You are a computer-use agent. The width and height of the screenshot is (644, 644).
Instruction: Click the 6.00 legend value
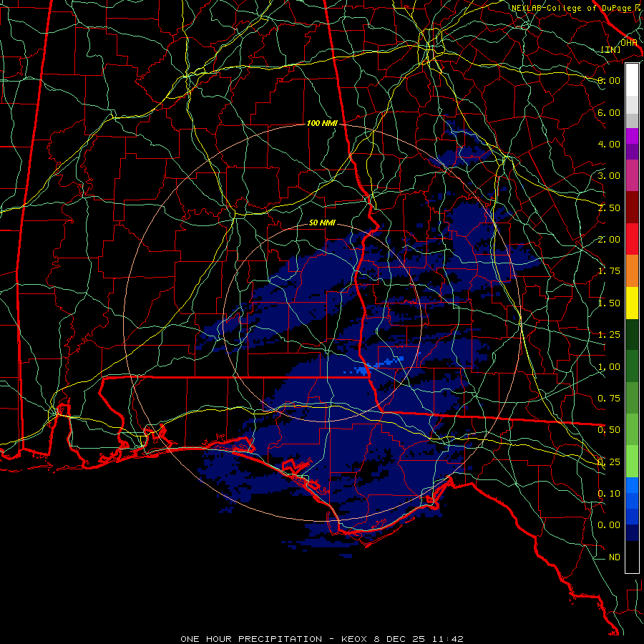608,112
